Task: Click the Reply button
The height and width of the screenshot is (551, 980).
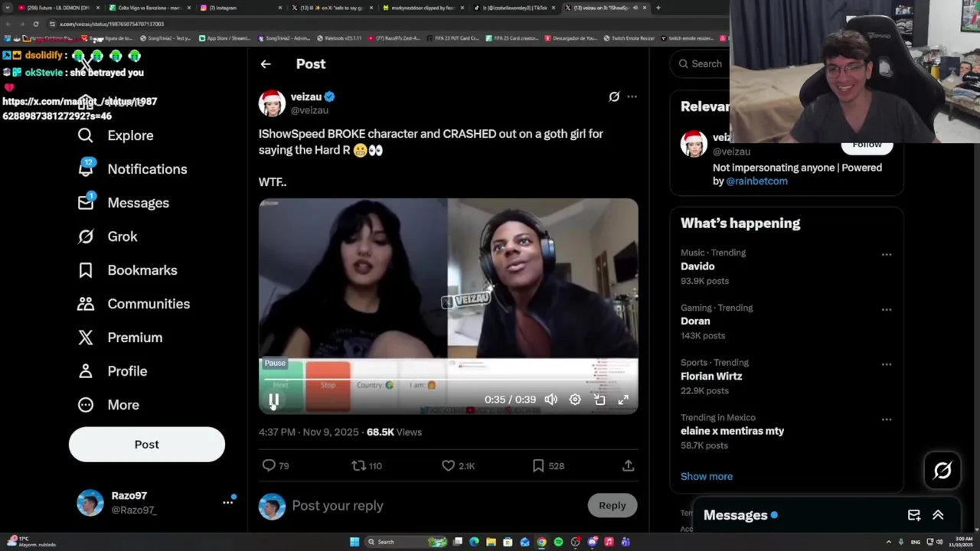Action: click(x=612, y=505)
